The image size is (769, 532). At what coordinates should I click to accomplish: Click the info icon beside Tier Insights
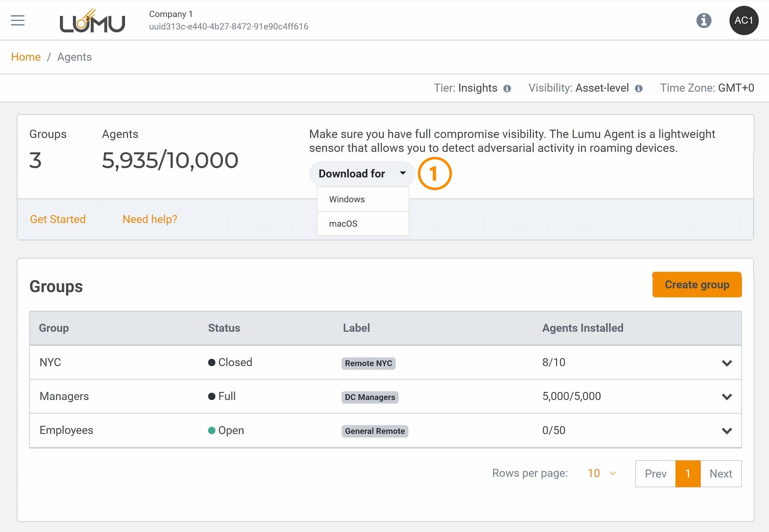(x=507, y=88)
